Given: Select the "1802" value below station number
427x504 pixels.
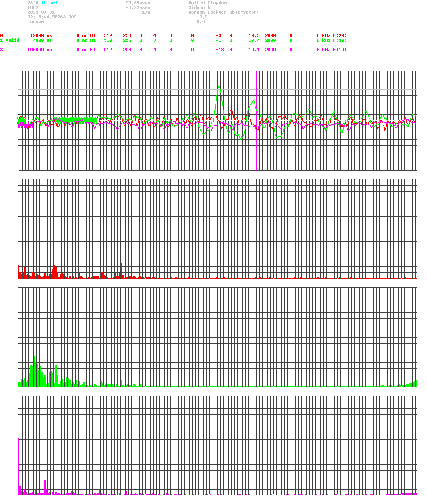Looking at the screenshot, I should [x=33, y=7].
